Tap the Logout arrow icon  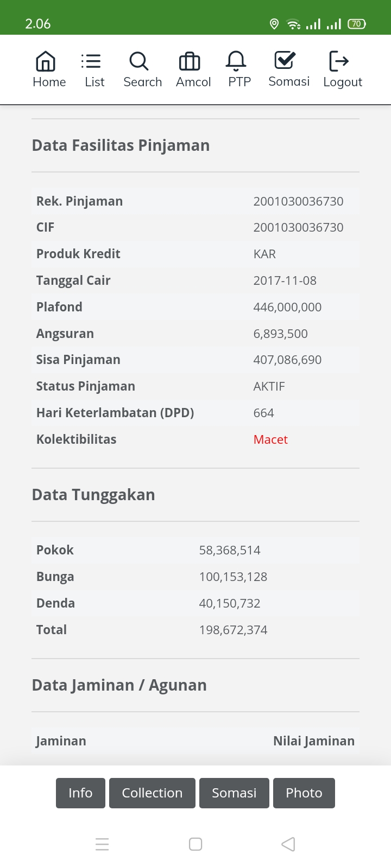point(339,62)
